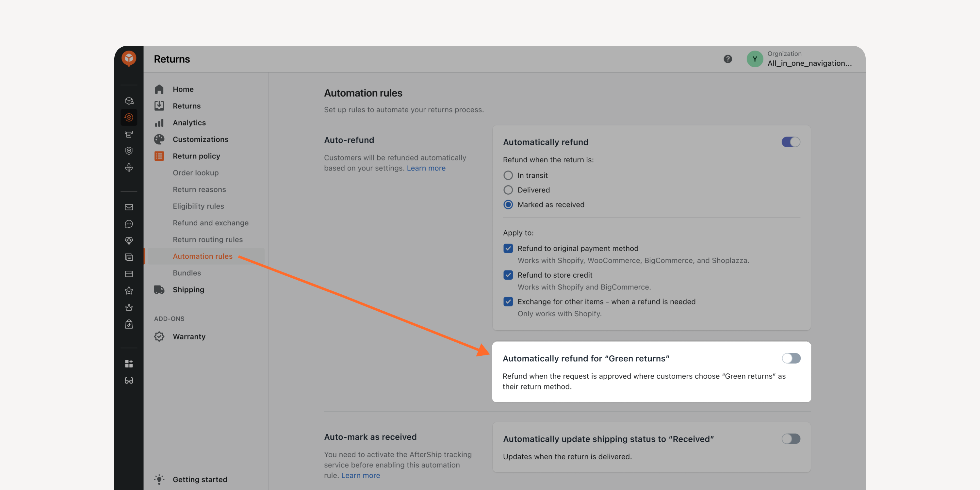Click Learn more under Auto-mark as received
This screenshot has width=980, height=490.
point(360,476)
